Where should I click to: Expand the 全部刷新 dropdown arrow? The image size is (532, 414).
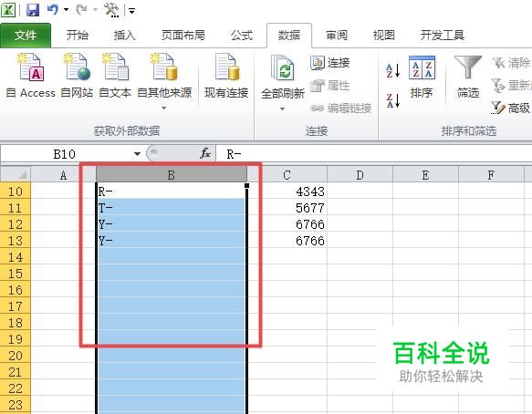click(x=282, y=109)
